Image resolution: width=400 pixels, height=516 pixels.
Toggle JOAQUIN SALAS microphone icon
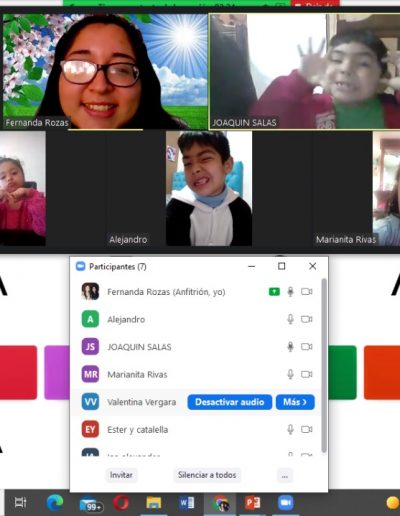[x=290, y=347]
